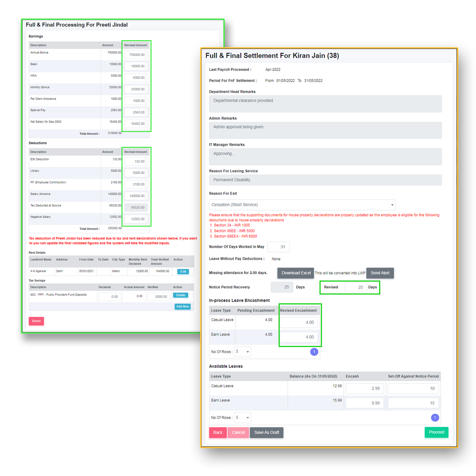
Task: Click page 1 badge in Available Leaves table
Action: [435, 417]
